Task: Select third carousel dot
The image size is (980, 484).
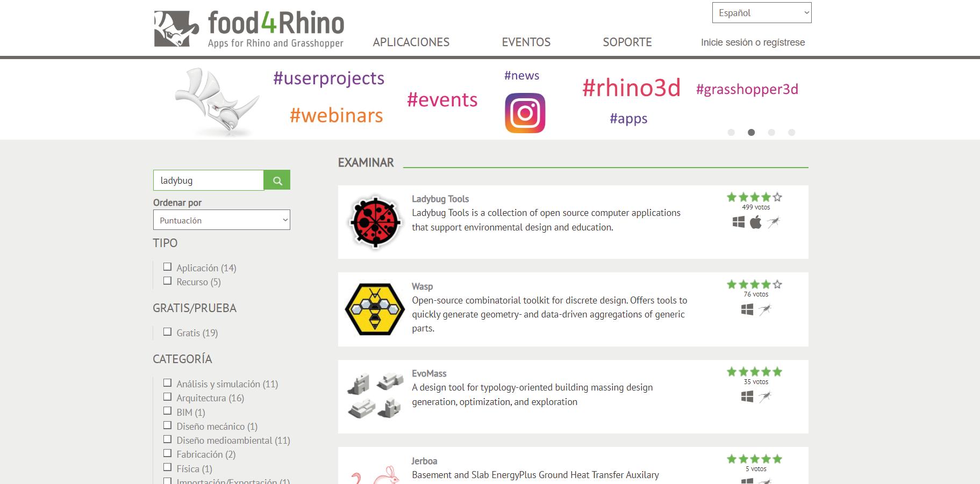Action: pyautogui.click(x=771, y=132)
